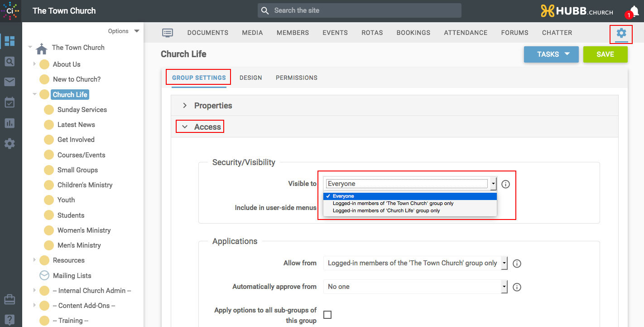644x327 pixels.
Task: Open the dashboard icon in left sidebar
Action: tap(10, 41)
